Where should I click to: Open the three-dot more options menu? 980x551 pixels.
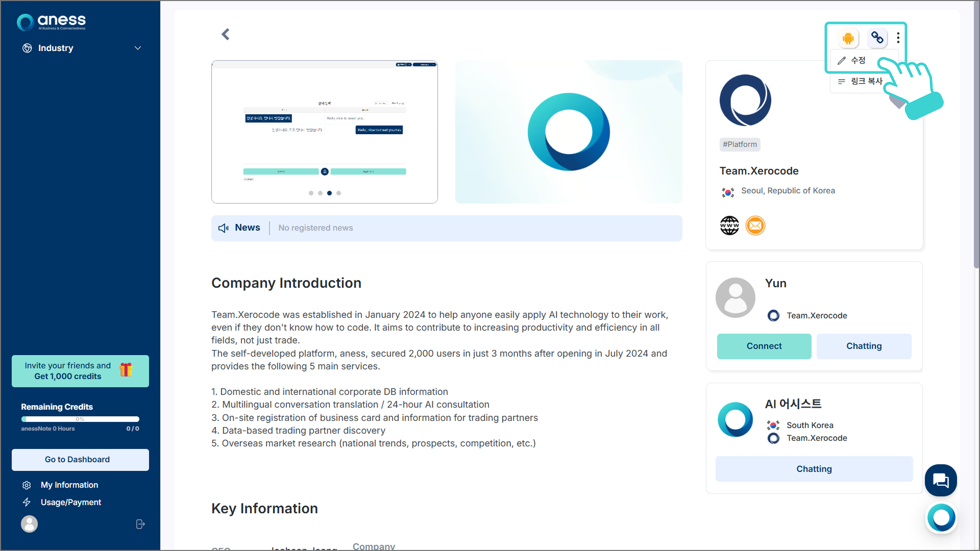(x=898, y=38)
